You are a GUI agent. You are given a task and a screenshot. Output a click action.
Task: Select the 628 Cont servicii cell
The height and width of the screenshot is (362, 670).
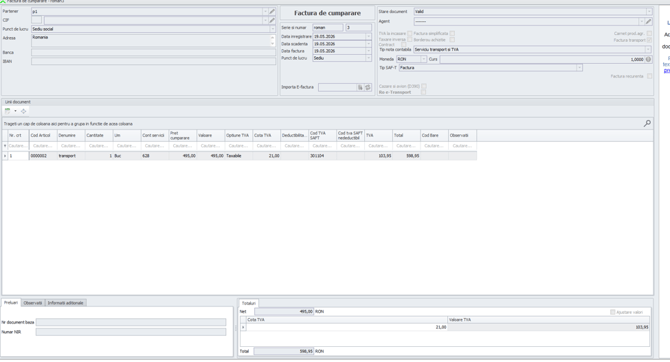pyautogui.click(x=155, y=156)
